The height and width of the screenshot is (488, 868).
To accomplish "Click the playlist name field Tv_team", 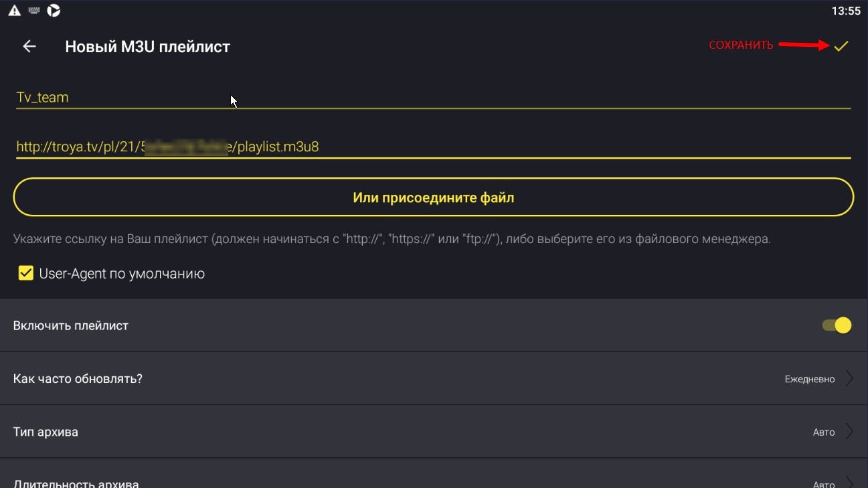I will point(433,98).
